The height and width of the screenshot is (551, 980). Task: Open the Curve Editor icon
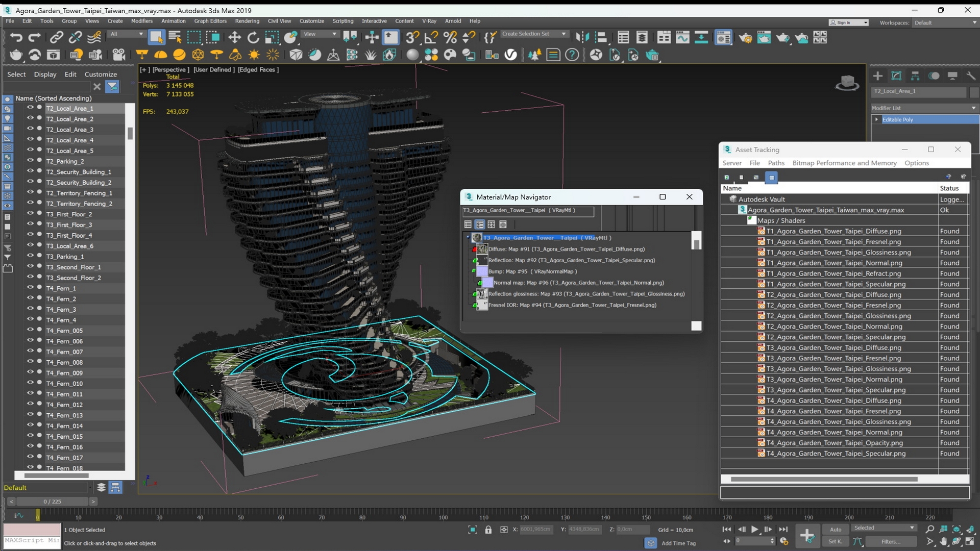(683, 37)
